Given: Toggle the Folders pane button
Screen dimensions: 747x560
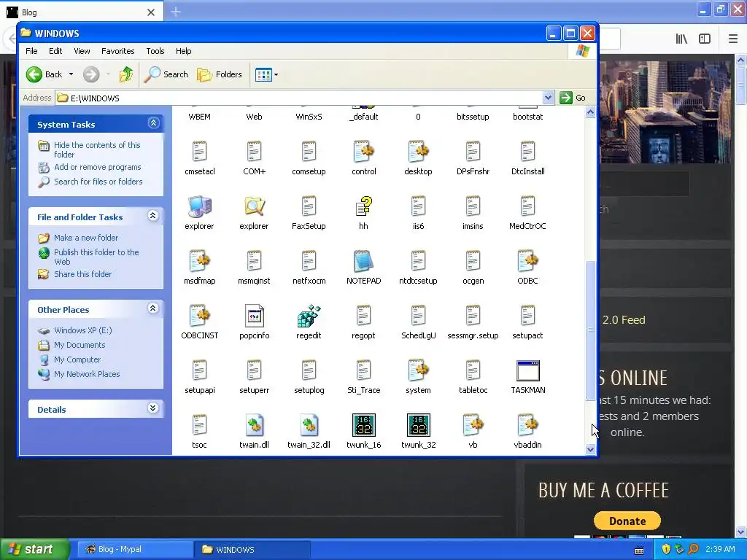Looking at the screenshot, I should click(x=220, y=74).
